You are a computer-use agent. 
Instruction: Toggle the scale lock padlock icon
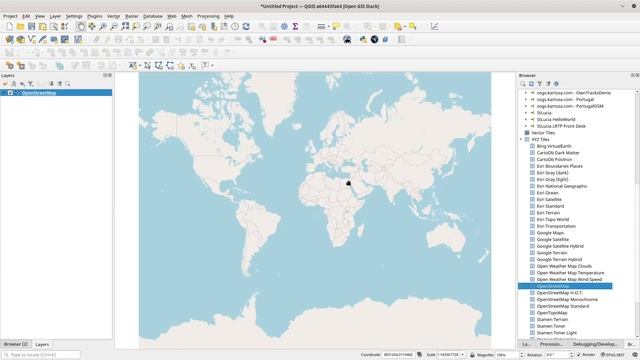(472, 355)
